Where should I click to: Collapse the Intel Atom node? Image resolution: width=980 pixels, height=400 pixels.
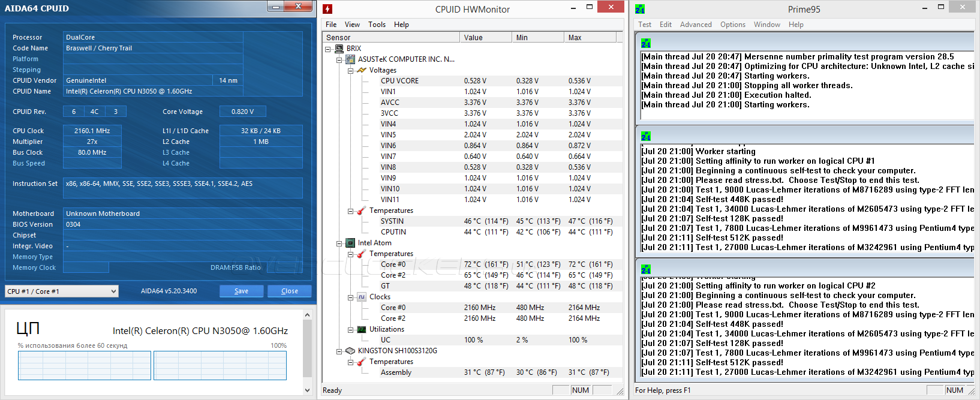coord(339,243)
